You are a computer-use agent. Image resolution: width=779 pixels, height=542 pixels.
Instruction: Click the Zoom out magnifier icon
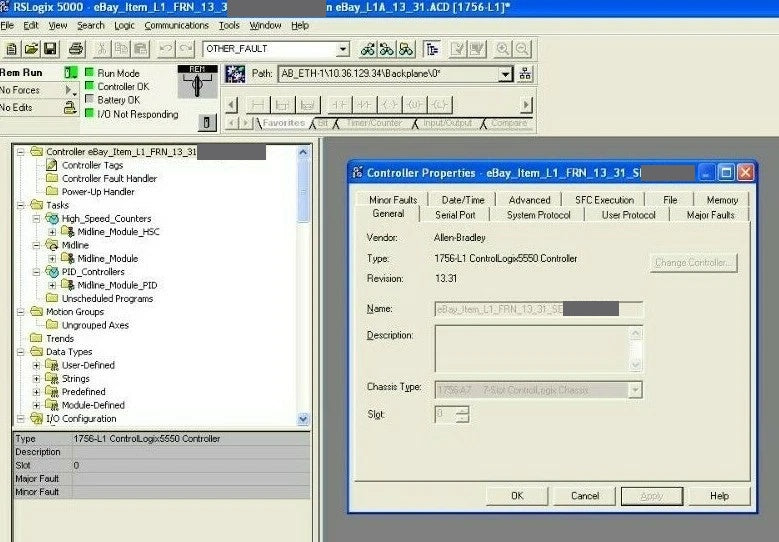[x=522, y=49]
